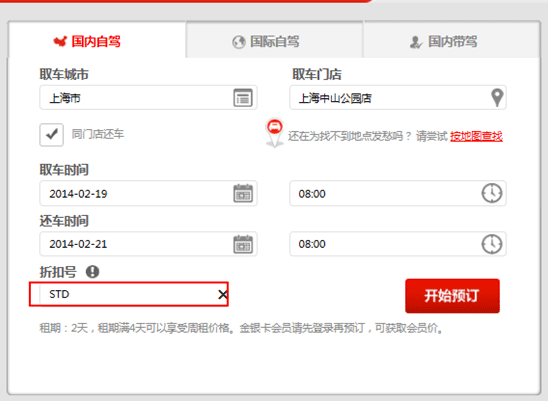Click the 取车城市 field showing 上海市
This screenshot has width=548, height=401.
point(148,98)
